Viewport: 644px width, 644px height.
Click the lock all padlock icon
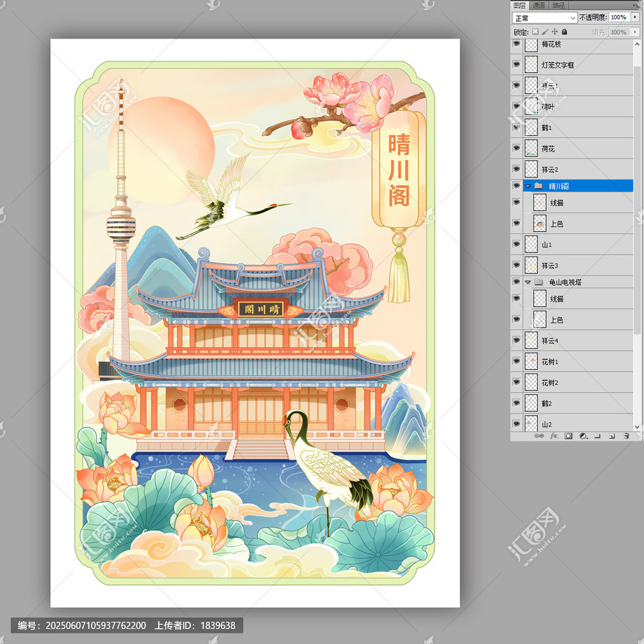(x=565, y=31)
